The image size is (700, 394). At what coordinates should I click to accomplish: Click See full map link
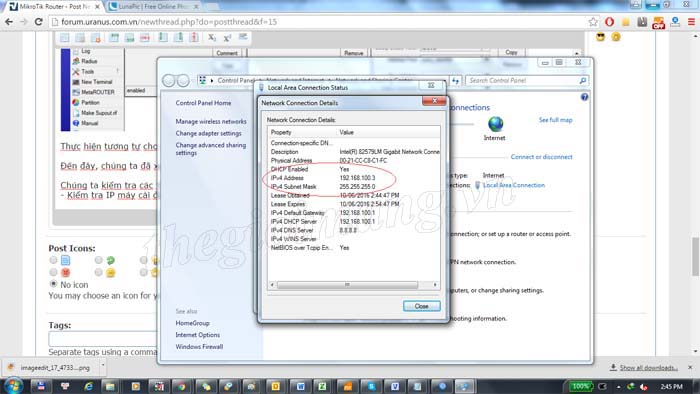pyautogui.click(x=555, y=120)
